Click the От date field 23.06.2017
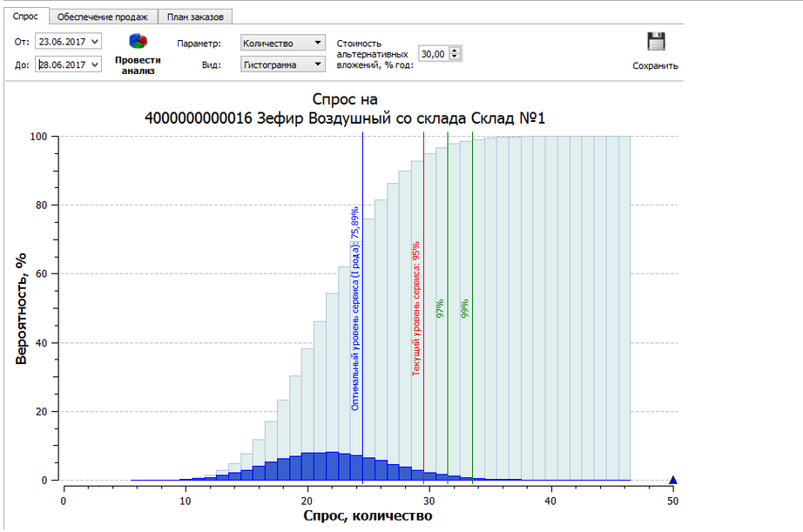 click(68, 42)
